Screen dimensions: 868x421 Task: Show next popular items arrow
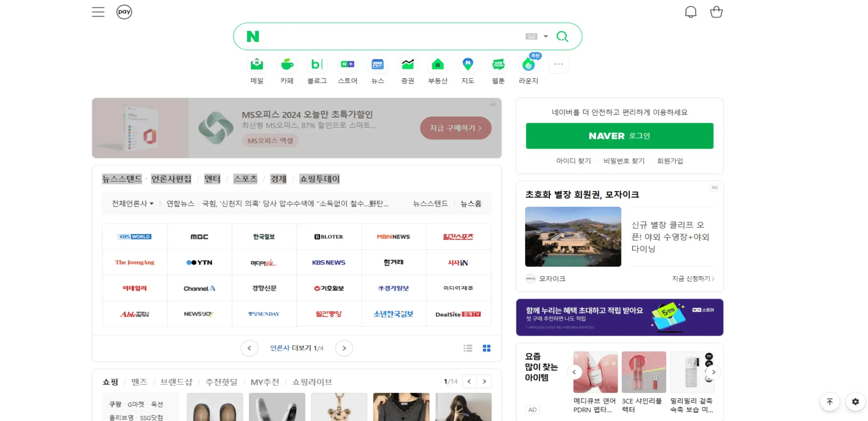pyautogui.click(x=713, y=372)
